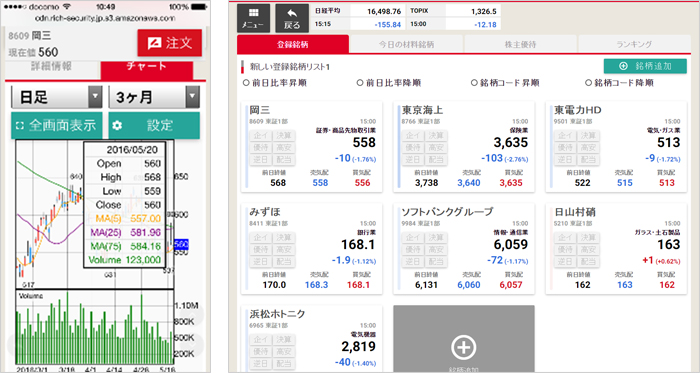Tap the browser address bar URL

pyautogui.click(x=104, y=18)
